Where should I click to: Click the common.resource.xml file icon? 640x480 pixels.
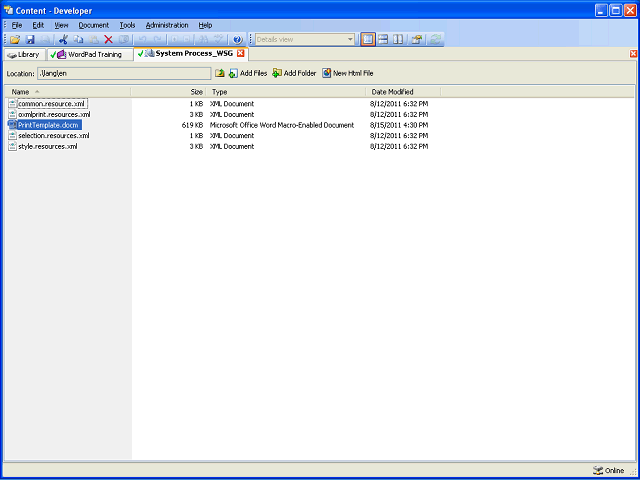pos(13,104)
